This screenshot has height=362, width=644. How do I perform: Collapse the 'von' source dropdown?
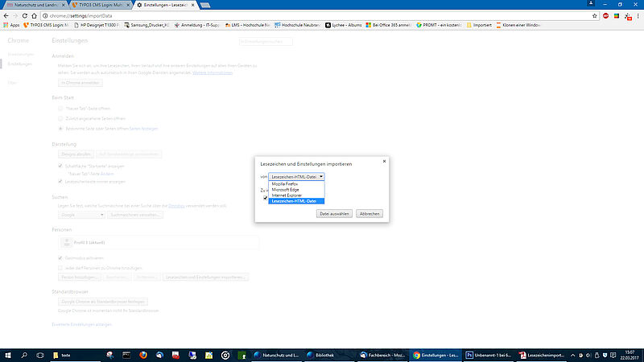point(296,176)
